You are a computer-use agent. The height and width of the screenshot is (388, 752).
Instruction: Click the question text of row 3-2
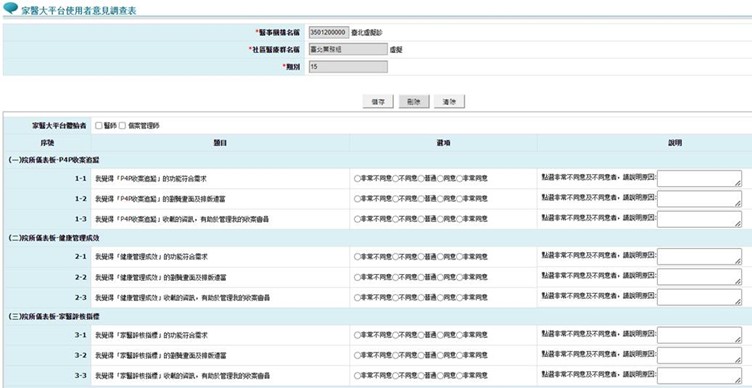point(161,356)
